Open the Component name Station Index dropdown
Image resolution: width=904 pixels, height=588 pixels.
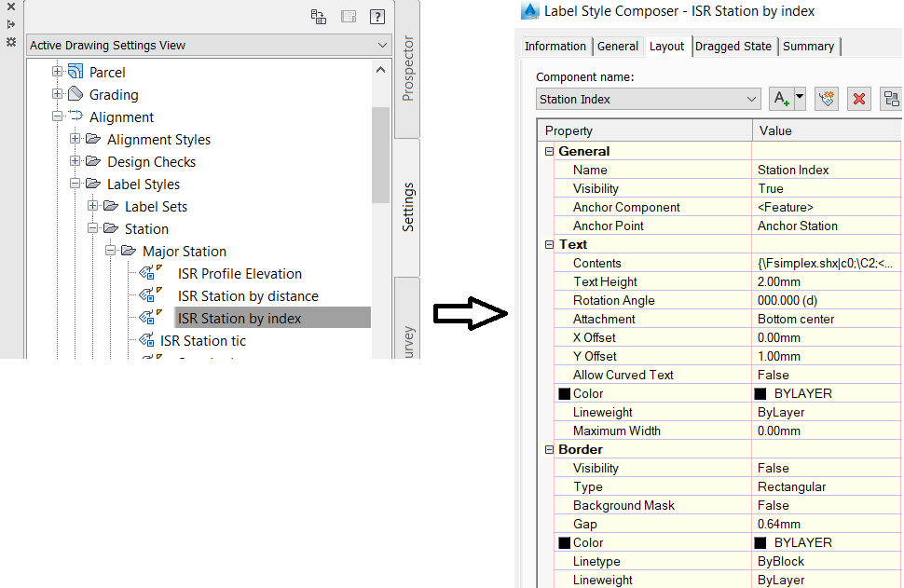coord(752,99)
